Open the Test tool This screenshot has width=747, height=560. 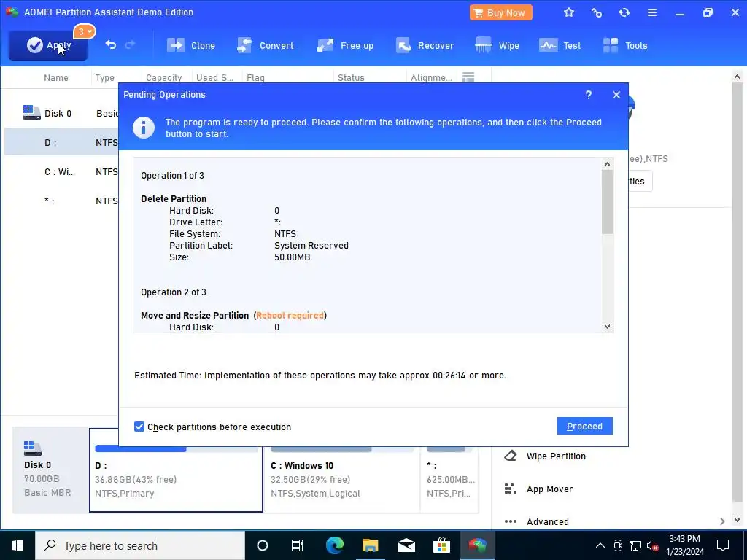[x=560, y=46]
